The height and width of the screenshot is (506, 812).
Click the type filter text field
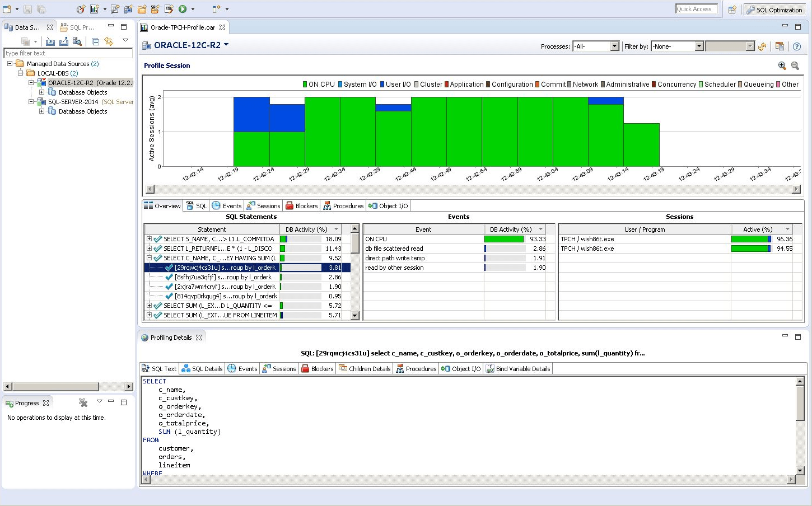(68, 53)
